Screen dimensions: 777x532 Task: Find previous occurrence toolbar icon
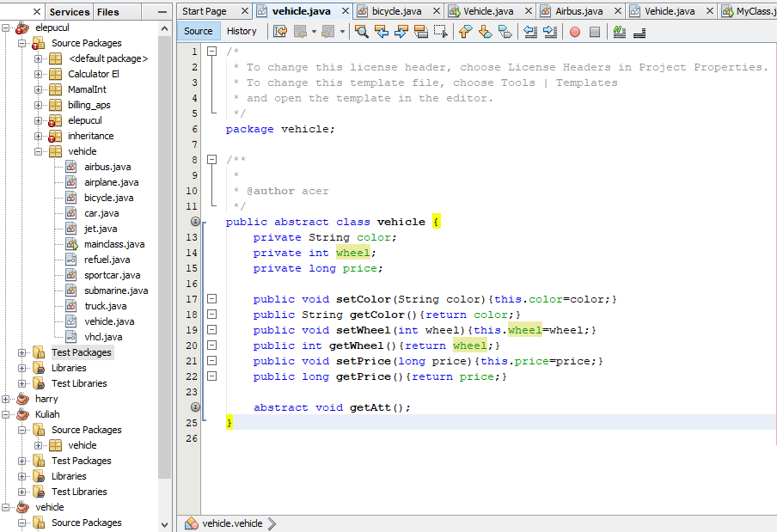pyautogui.click(x=382, y=32)
